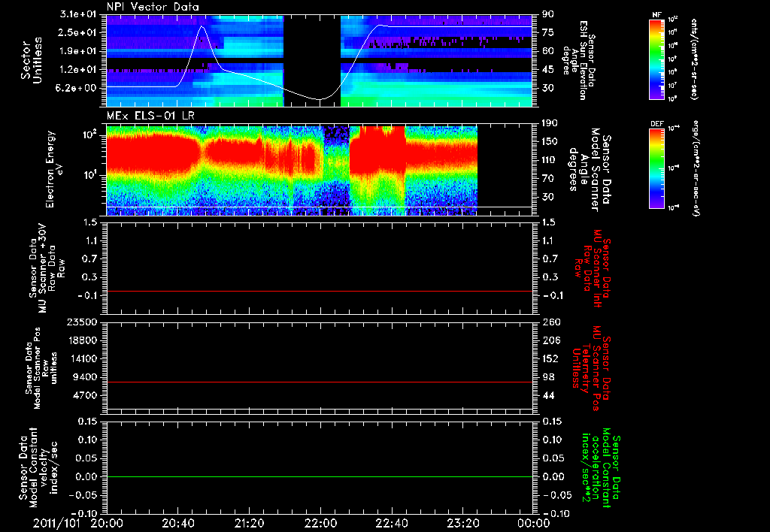
Task: Click the 'DEF' label above color bar
Action: pos(657,124)
